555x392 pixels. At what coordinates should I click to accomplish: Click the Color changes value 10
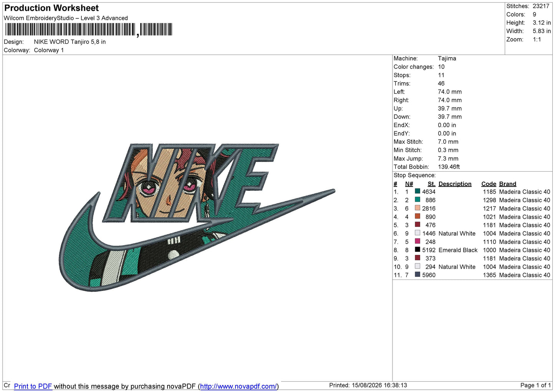441,67
